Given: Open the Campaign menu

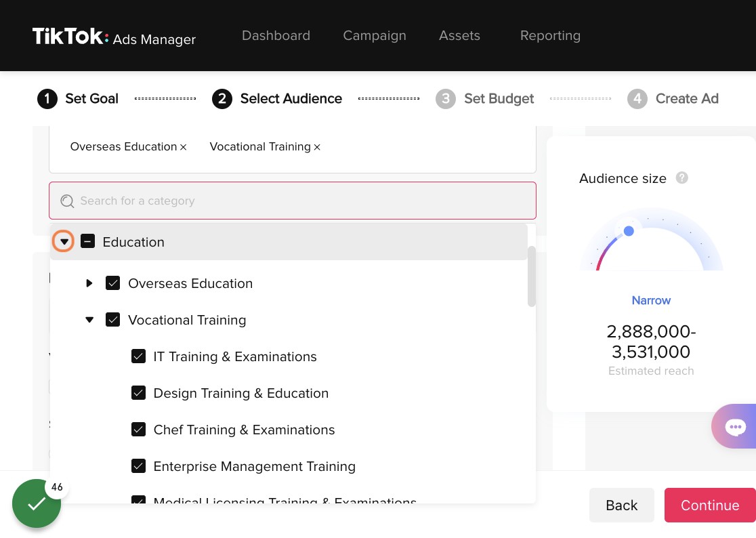Looking at the screenshot, I should coord(374,35).
